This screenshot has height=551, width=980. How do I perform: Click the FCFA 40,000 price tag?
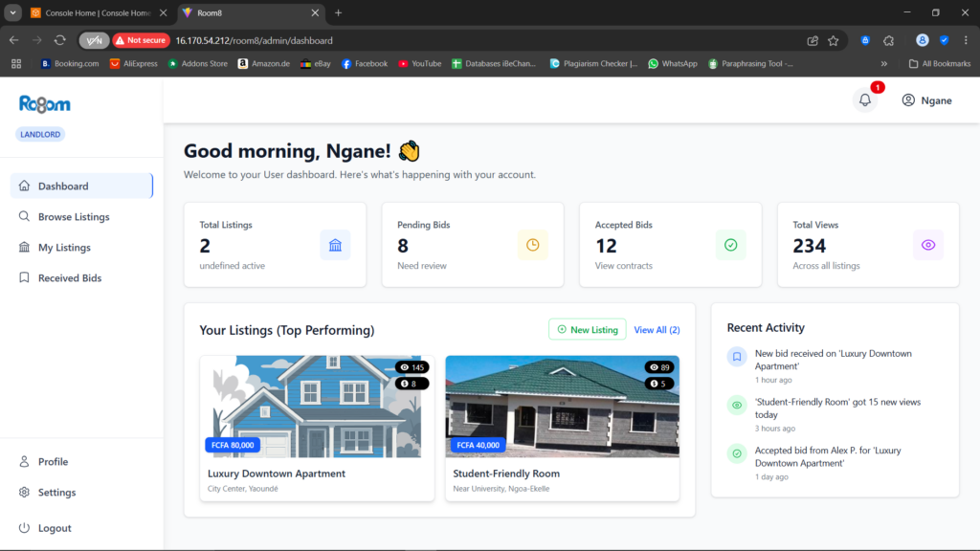(x=479, y=445)
